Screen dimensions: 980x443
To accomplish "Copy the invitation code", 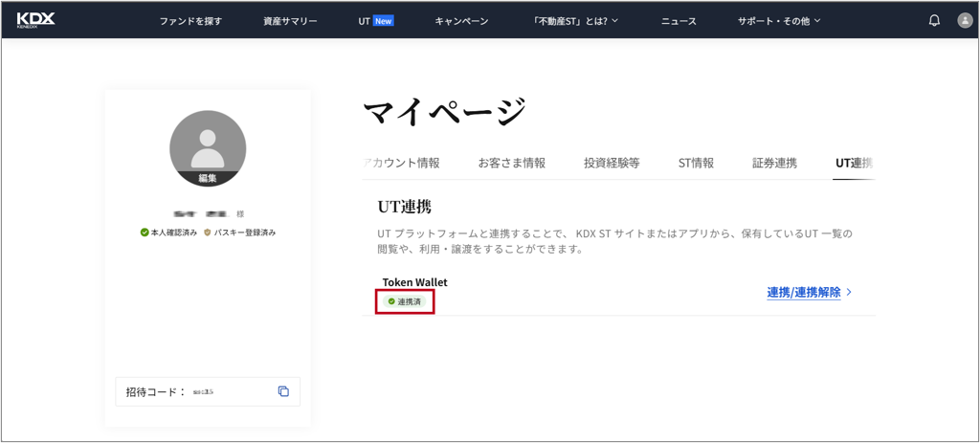I will pyautogui.click(x=283, y=391).
